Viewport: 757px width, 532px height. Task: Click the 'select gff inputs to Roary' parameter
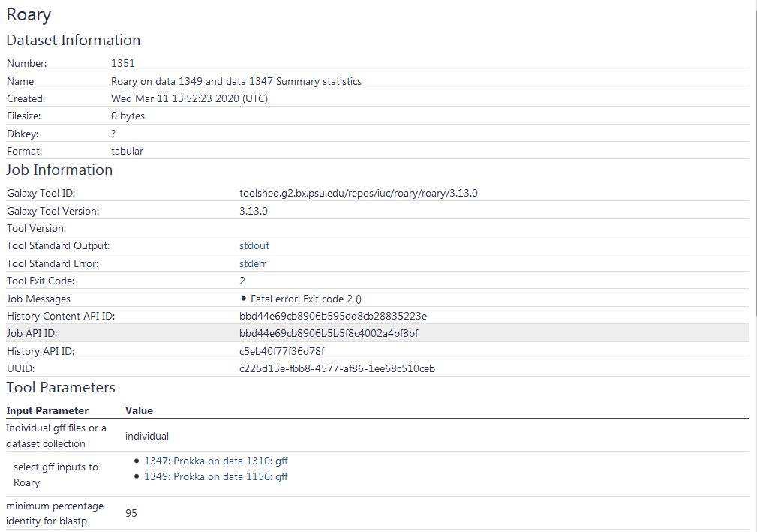(x=56, y=475)
